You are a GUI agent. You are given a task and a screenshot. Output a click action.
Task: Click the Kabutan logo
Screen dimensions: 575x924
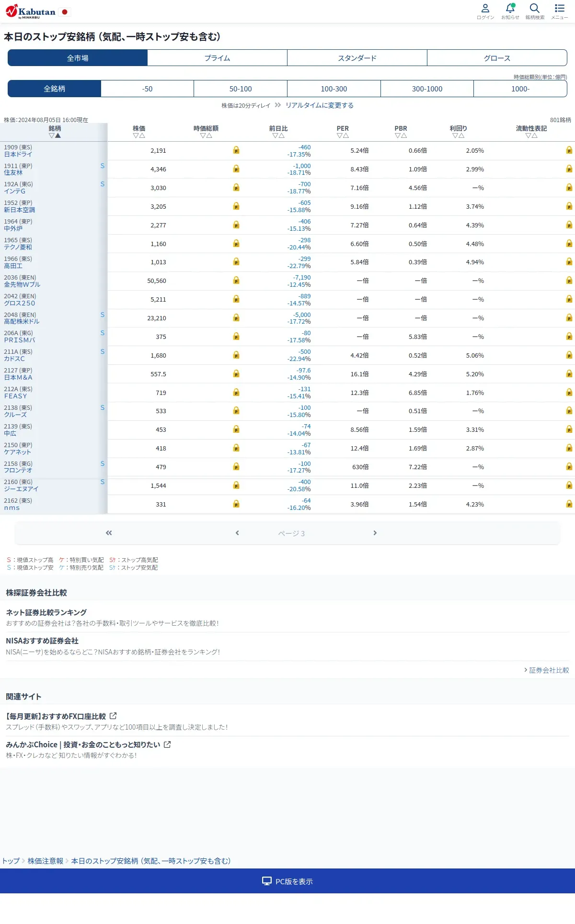click(32, 11)
